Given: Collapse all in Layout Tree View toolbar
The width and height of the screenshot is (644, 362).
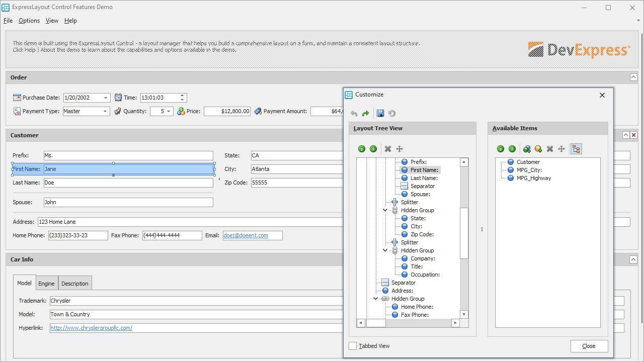Looking at the screenshot, I should [x=373, y=149].
